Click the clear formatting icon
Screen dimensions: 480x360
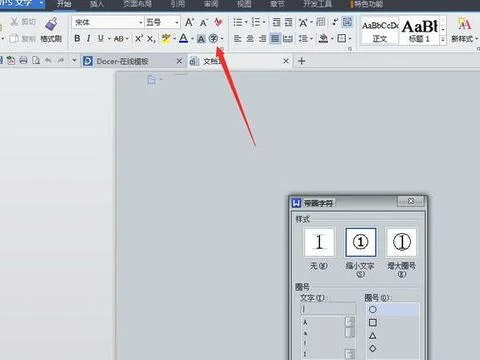[218, 22]
